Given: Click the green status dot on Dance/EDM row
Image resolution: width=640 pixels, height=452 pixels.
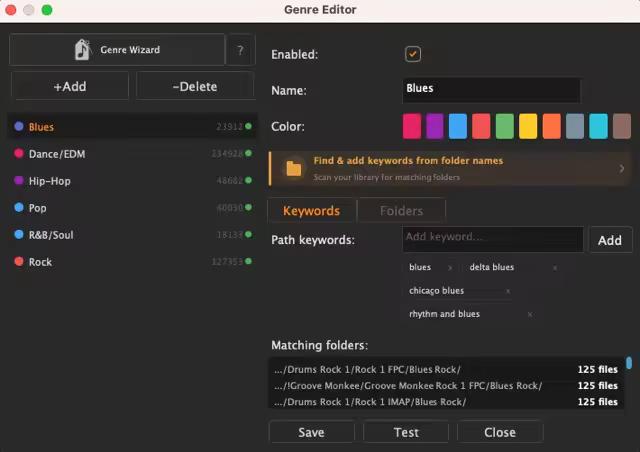Looking at the screenshot, I should [248, 153].
